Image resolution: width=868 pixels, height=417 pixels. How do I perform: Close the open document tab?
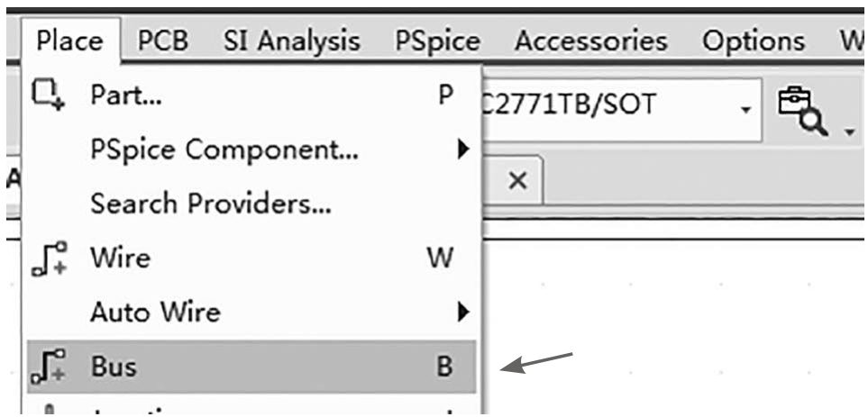click(x=517, y=180)
